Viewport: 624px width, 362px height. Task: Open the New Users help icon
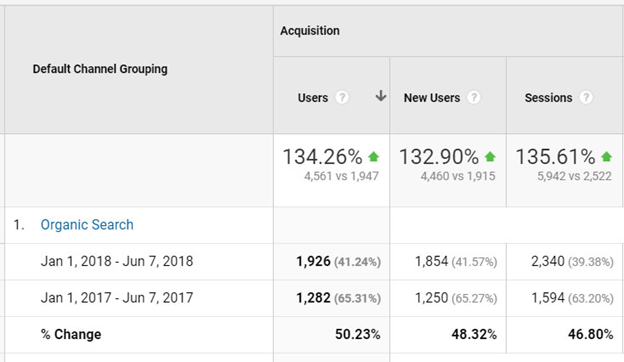[x=474, y=97]
